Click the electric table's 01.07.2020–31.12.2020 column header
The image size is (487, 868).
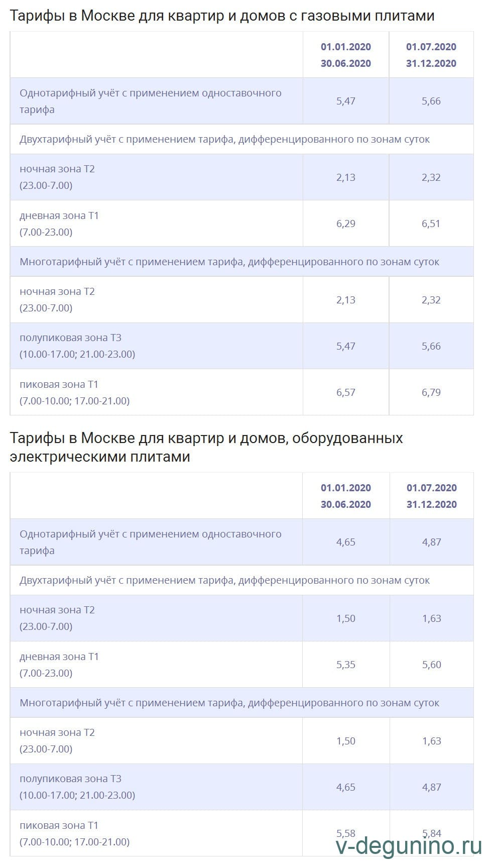pyautogui.click(x=432, y=496)
